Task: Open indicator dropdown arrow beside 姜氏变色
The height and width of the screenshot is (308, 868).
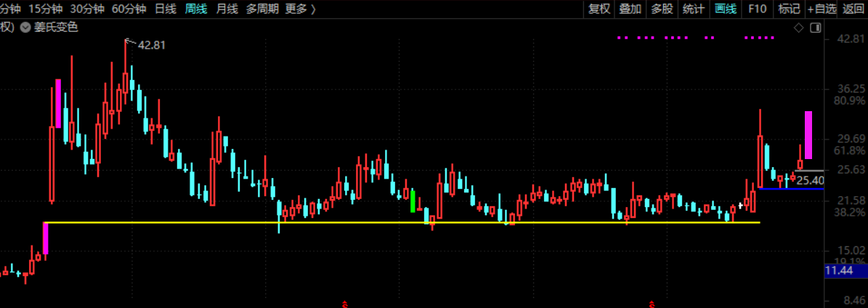Action: coord(25,27)
